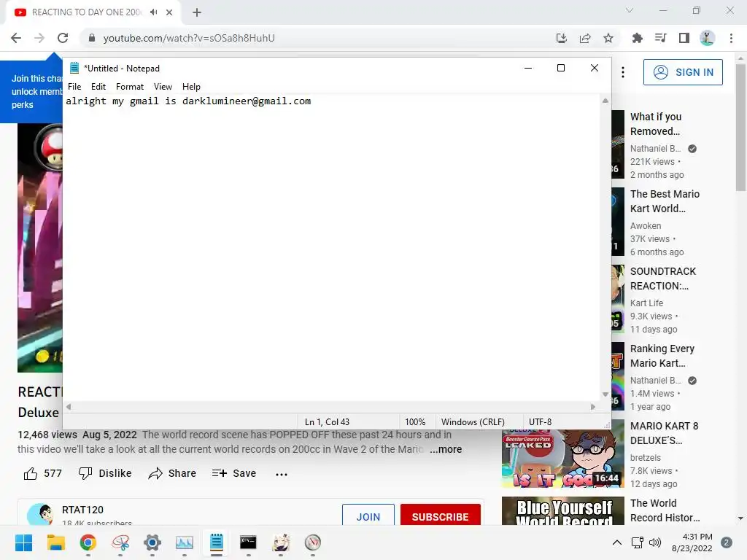Click the Dislike button
Screen dimensions: 747x560
point(105,473)
